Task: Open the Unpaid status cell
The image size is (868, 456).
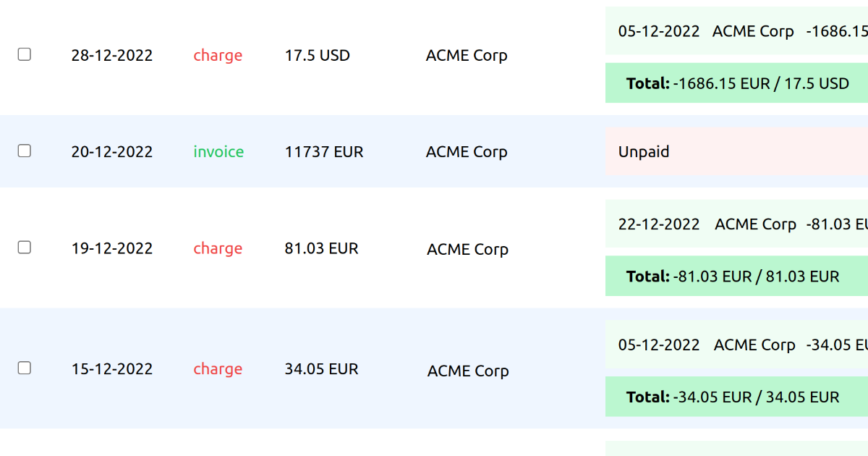Action: coord(644,152)
